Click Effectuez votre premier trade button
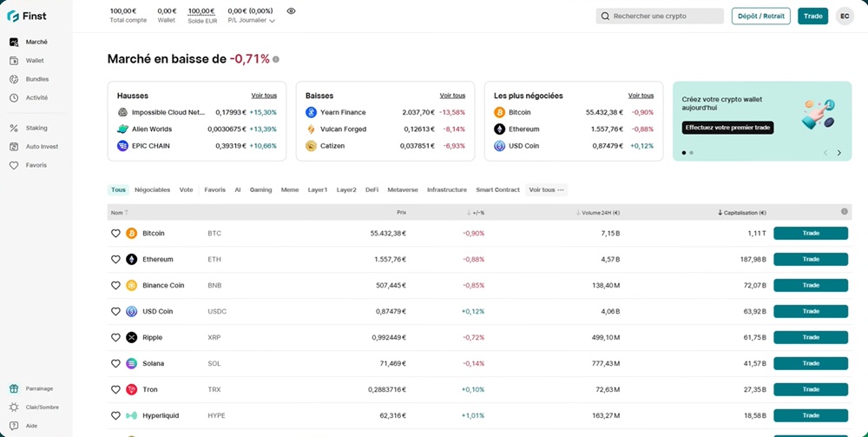Viewport: 868px width, 437px height. click(727, 128)
